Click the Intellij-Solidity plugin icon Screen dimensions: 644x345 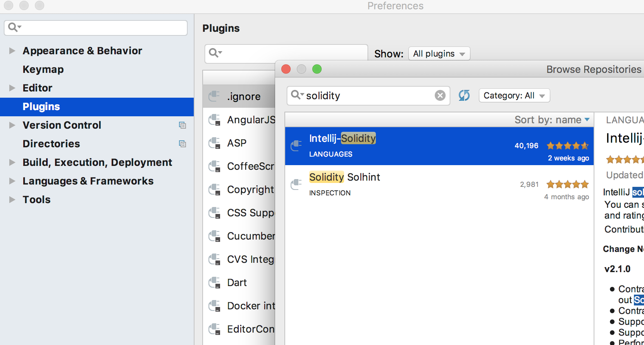tap(296, 146)
